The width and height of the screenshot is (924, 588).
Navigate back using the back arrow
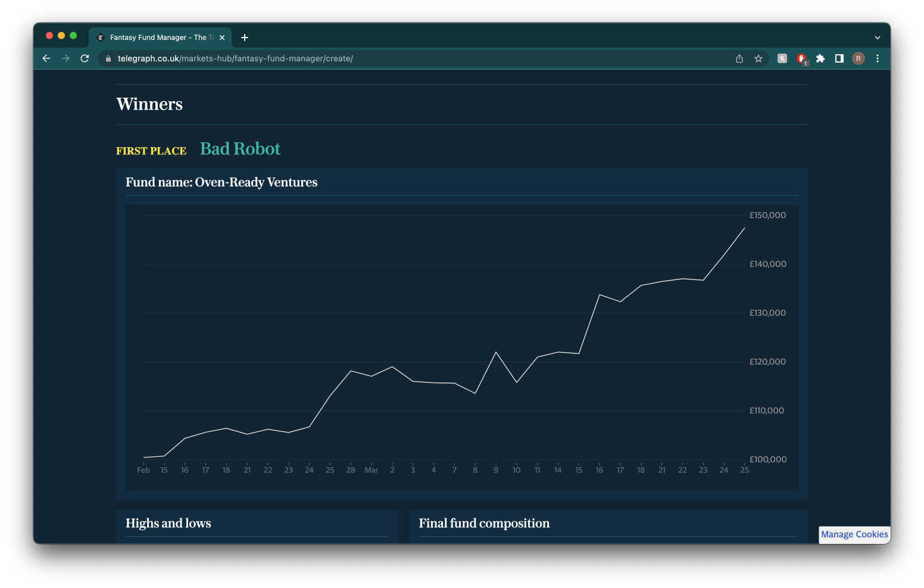[x=46, y=58]
